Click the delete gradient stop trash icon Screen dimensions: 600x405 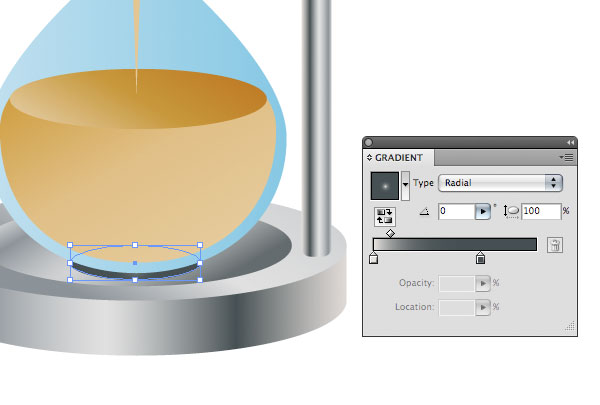[555, 245]
